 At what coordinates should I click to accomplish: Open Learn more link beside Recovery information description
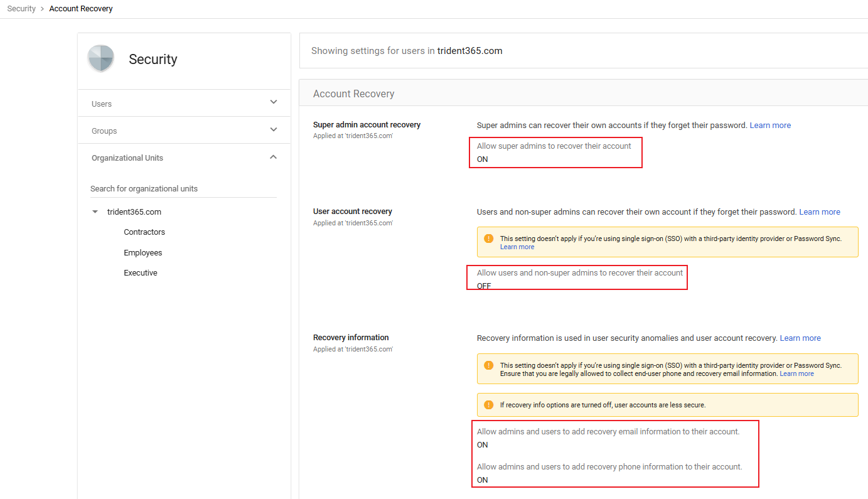pyautogui.click(x=800, y=338)
